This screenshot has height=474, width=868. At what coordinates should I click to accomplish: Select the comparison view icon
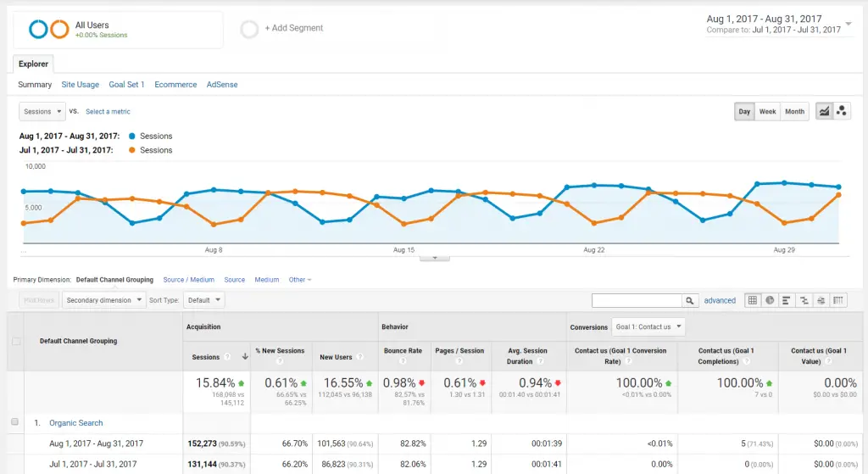click(x=804, y=300)
